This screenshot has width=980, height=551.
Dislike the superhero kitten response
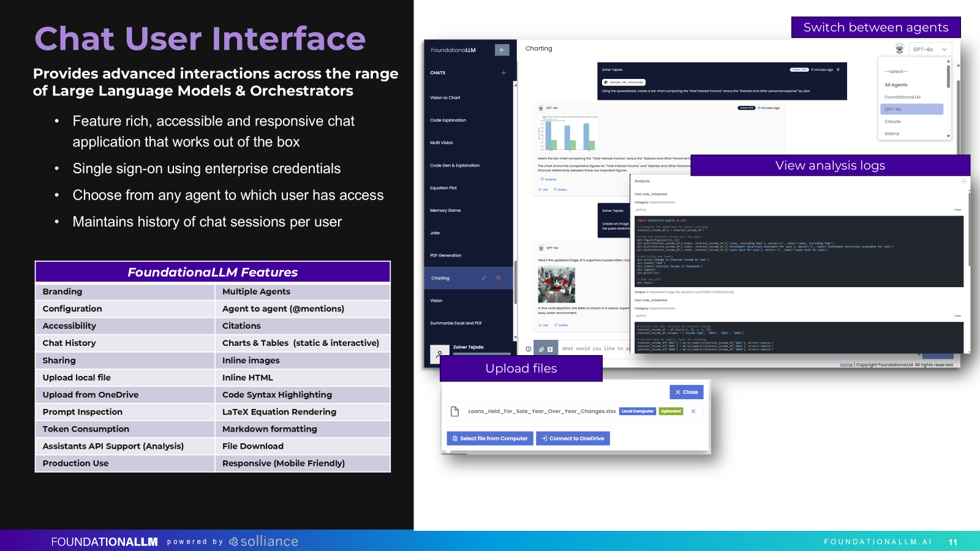(561, 325)
